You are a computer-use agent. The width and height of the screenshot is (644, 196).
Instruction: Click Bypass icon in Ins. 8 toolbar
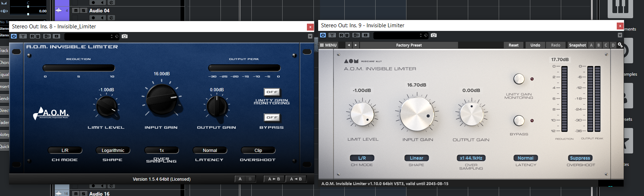pyautogui.click(x=23, y=36)
